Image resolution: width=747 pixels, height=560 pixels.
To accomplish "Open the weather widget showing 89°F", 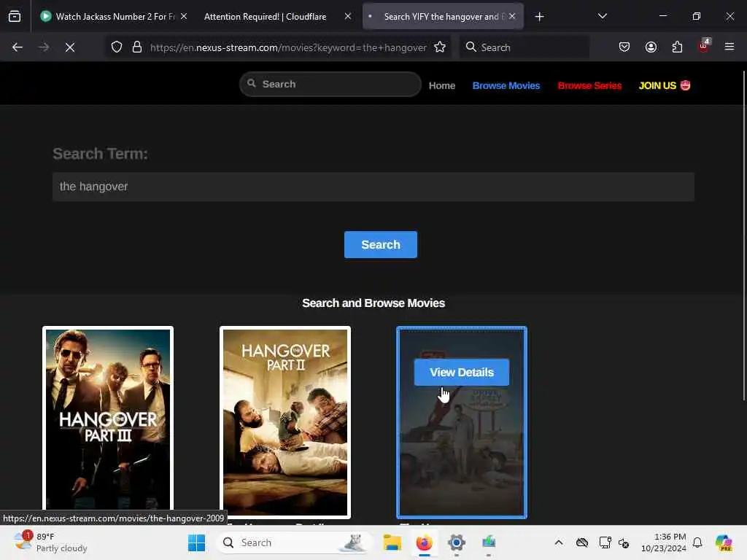I will coord(50,542).
